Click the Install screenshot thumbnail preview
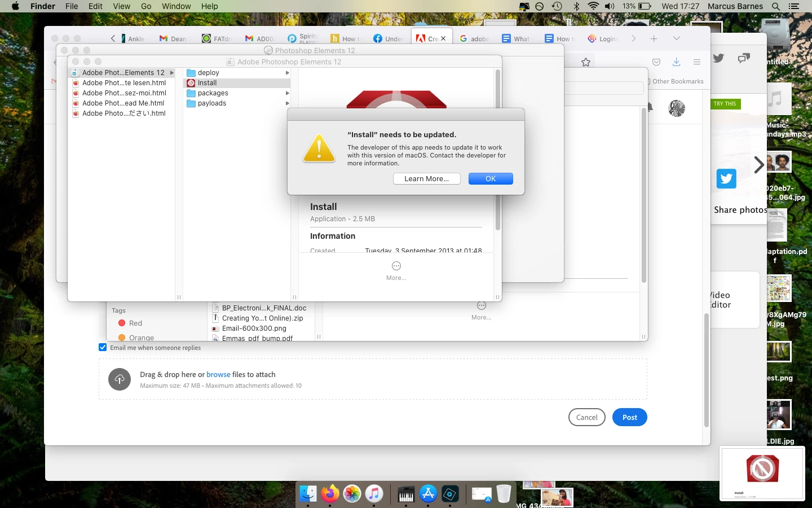 762,474
